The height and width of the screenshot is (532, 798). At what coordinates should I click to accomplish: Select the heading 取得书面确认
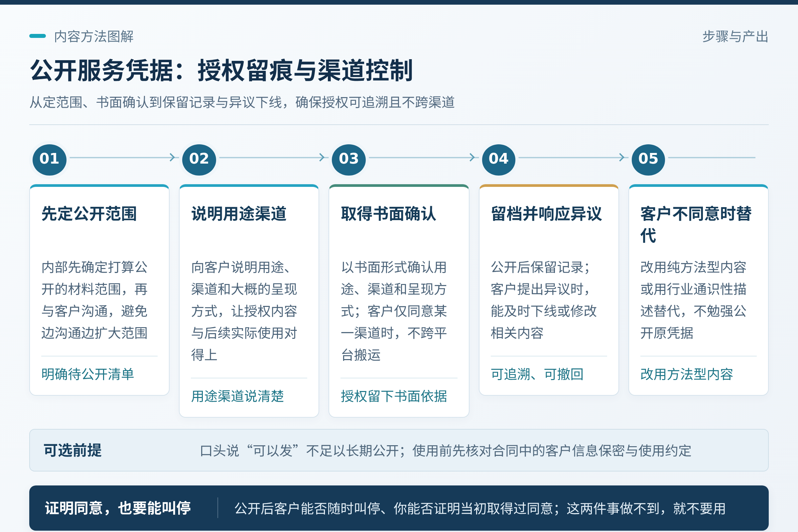388,214
